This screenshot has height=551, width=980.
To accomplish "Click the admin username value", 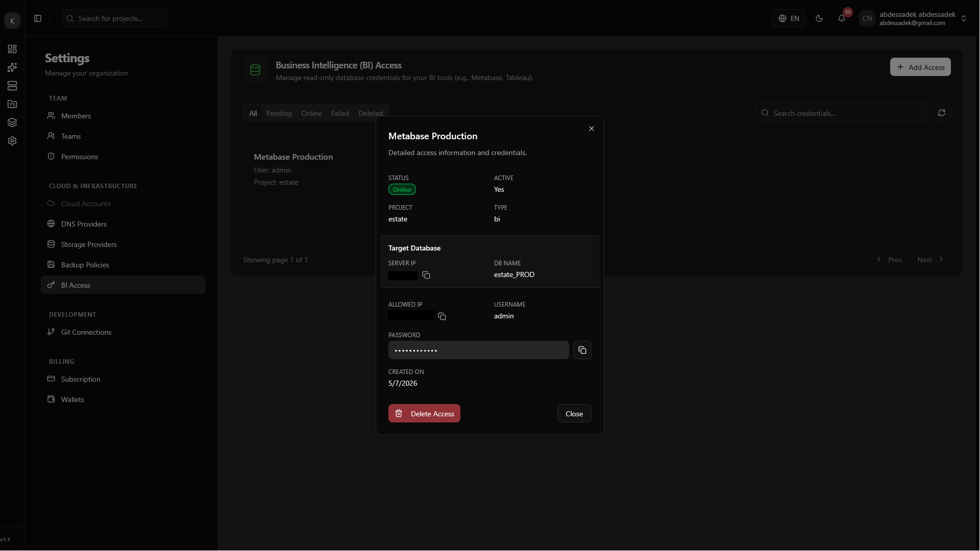I will click(504, 316).
